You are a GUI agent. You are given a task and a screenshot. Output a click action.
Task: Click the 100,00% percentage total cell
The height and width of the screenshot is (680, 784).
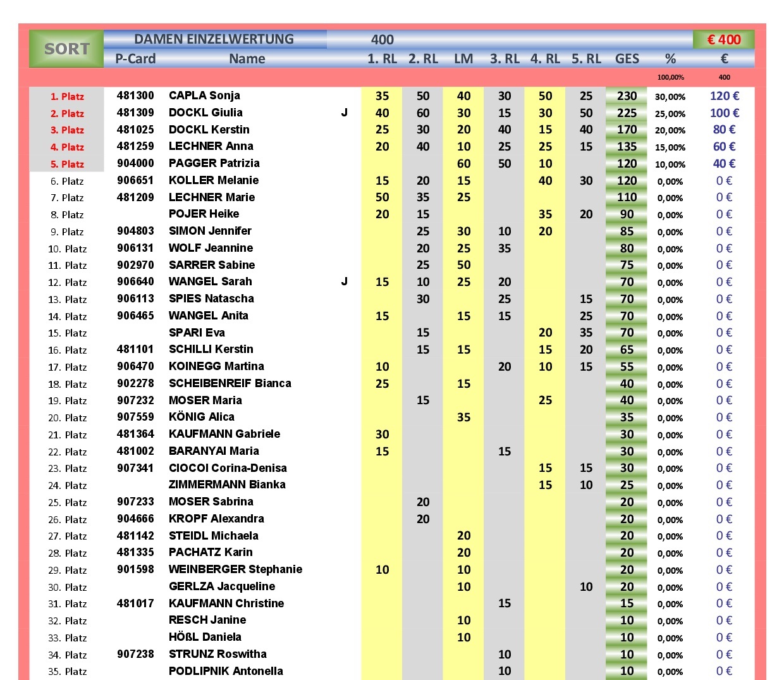point(670,77)
